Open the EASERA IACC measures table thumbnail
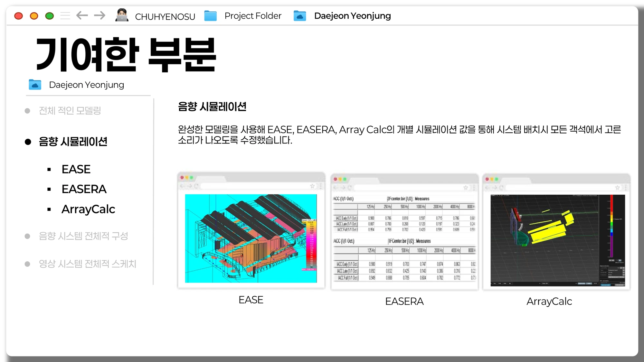Viewport: 644px width, 362px height. (x=404, y=238)
